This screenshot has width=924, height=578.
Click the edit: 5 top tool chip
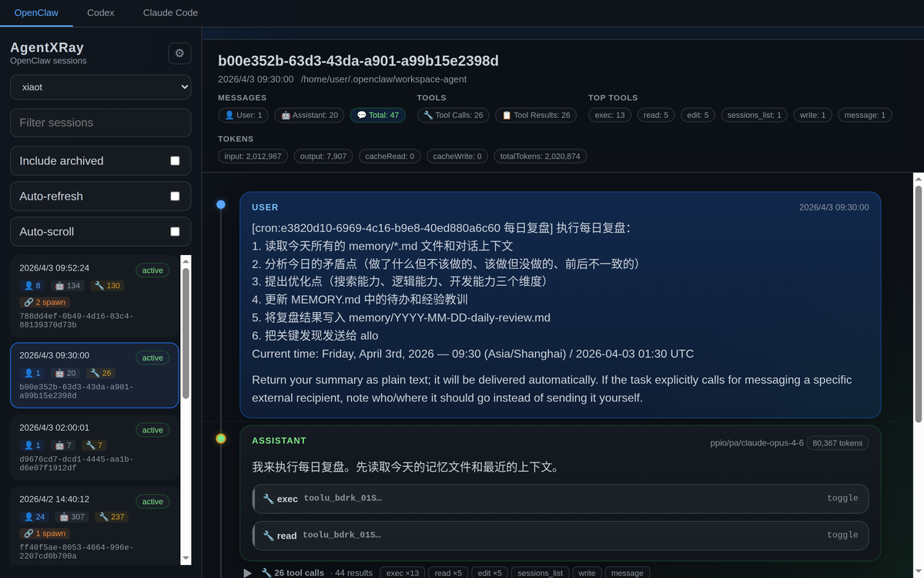[x=698, y=115]
